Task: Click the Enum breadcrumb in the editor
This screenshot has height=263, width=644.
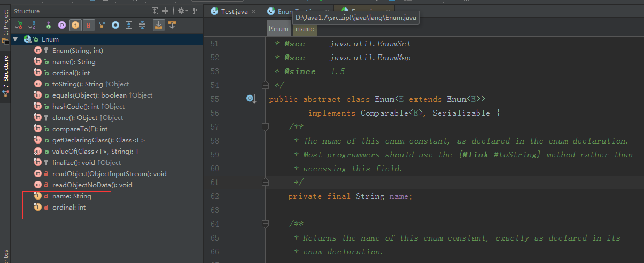Action: pos(278,29)
